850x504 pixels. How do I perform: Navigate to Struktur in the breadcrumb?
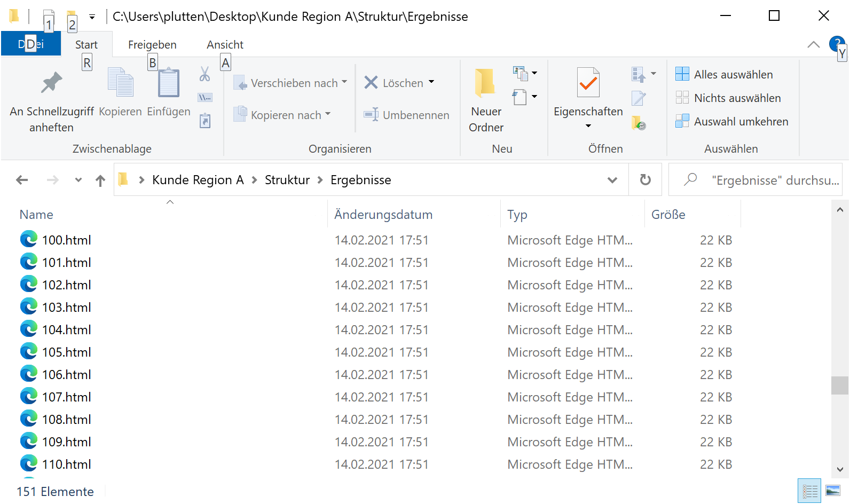(x=287, y=180)
